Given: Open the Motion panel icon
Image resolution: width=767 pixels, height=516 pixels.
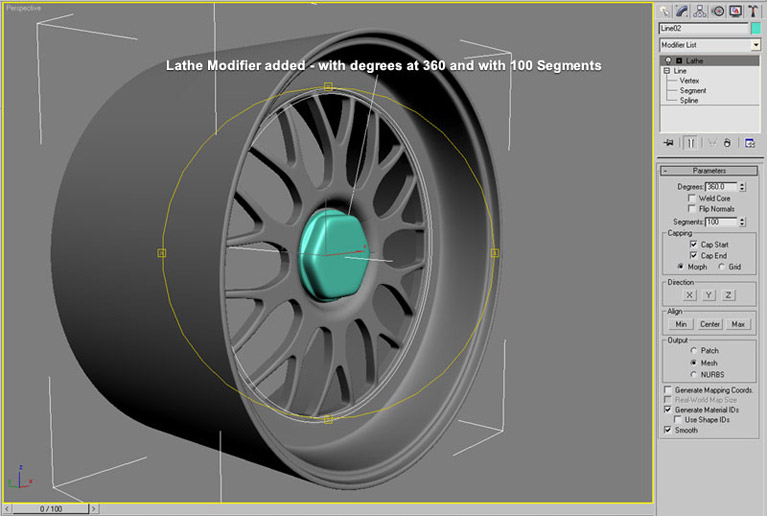Looking at the screenshot, I should [x=718, y=11].
